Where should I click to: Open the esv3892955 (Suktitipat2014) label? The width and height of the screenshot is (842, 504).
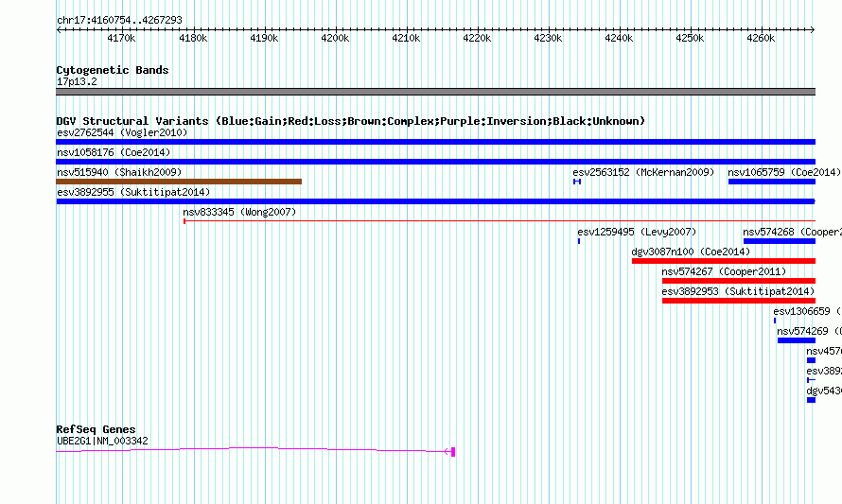point(133,192)
